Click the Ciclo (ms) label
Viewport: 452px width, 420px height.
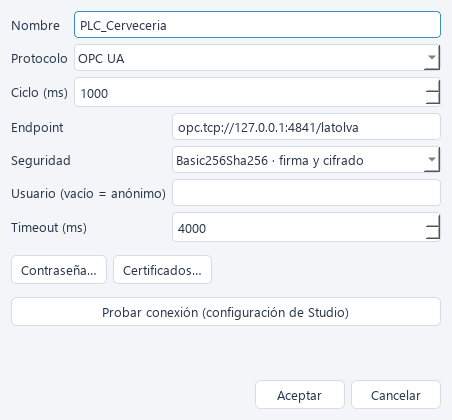[x=39, y=92]
